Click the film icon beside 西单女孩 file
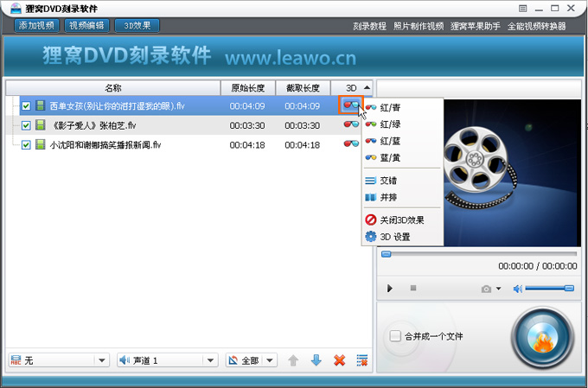This screenshot has width=588, height=388. pos(40,105)
